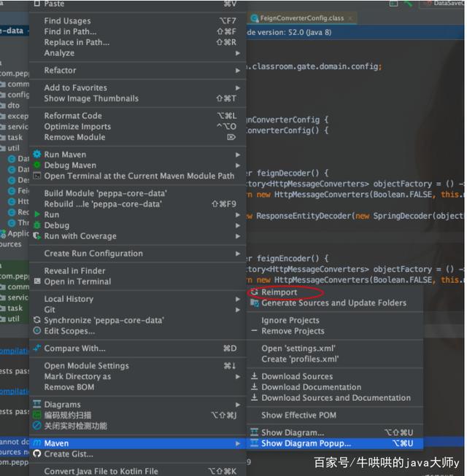Select Optimize Imports menu entry
Viewport: 467px width, 476px height.
coord(138,126)
